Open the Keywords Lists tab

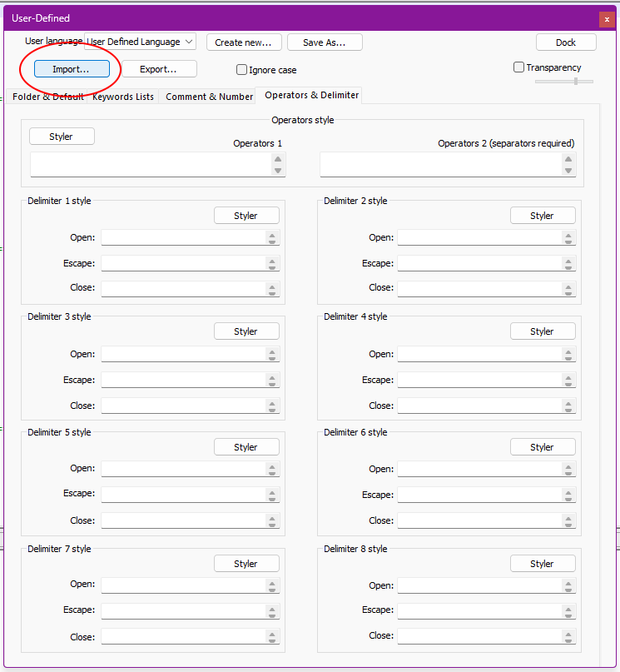point(122,96)
